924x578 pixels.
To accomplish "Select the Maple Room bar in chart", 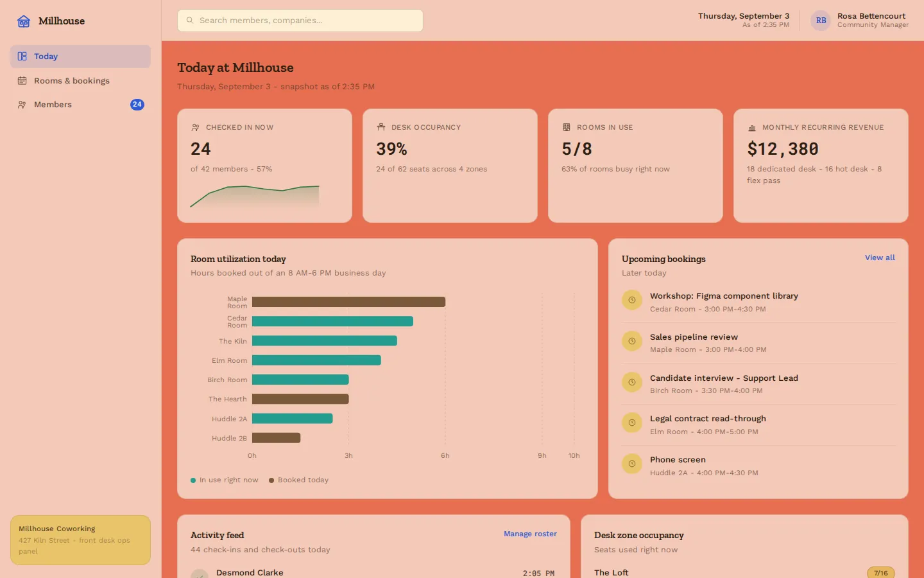I will [348, 302].
